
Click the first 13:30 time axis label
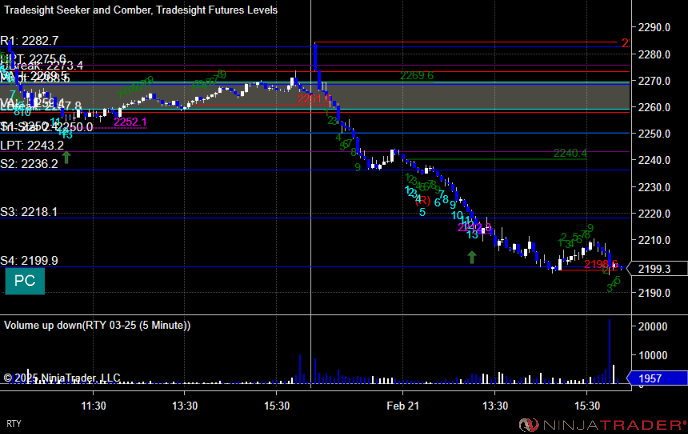point(184,406)
